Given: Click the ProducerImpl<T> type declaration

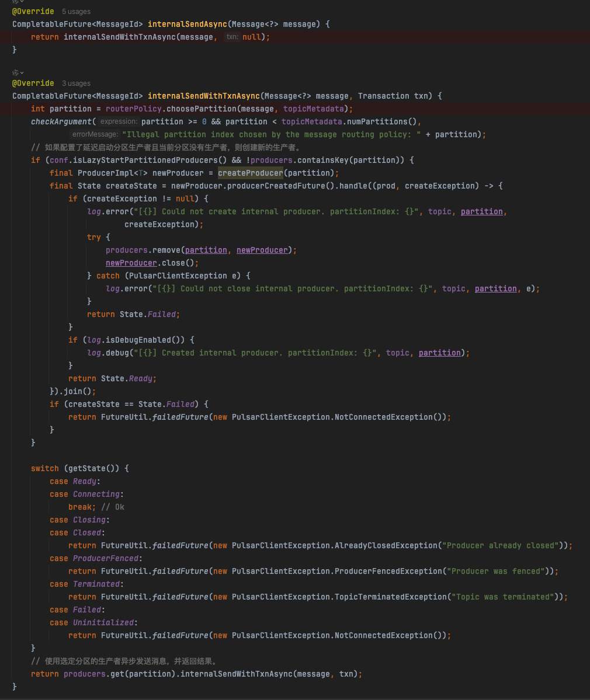Looking at the screenshot, I should 113,173.
